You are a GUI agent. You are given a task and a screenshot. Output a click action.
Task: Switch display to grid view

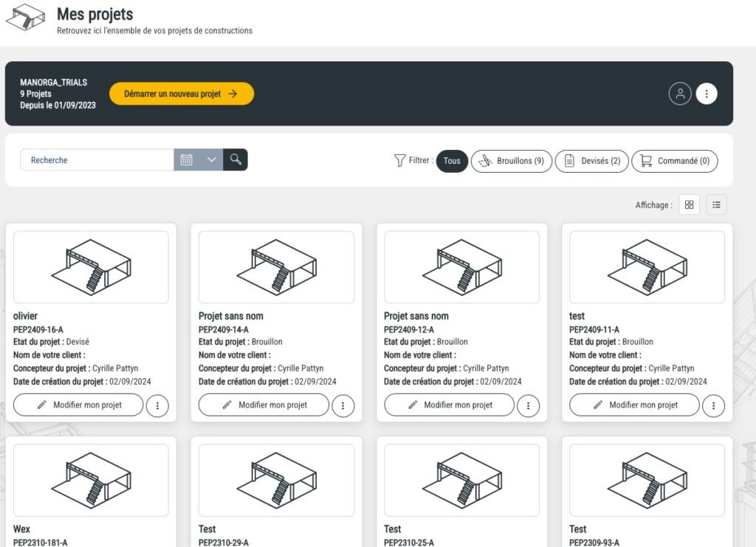(x=689, y=204)
